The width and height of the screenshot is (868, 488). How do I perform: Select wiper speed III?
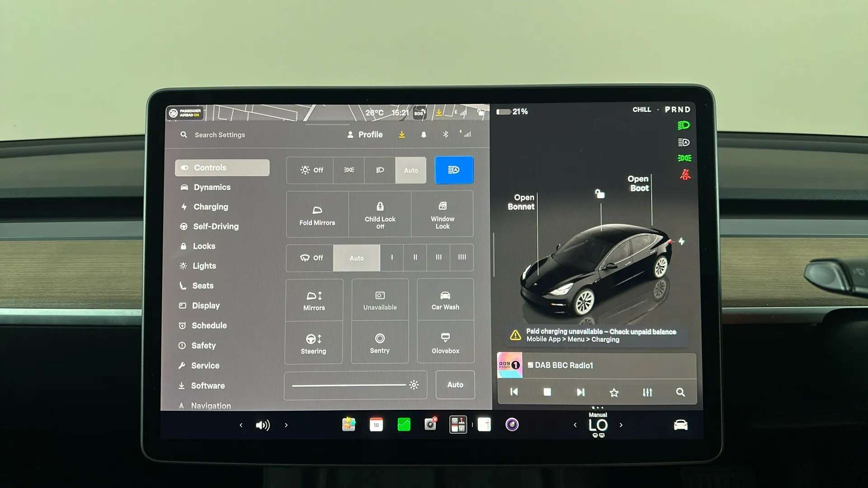click(x=439, y=258)
